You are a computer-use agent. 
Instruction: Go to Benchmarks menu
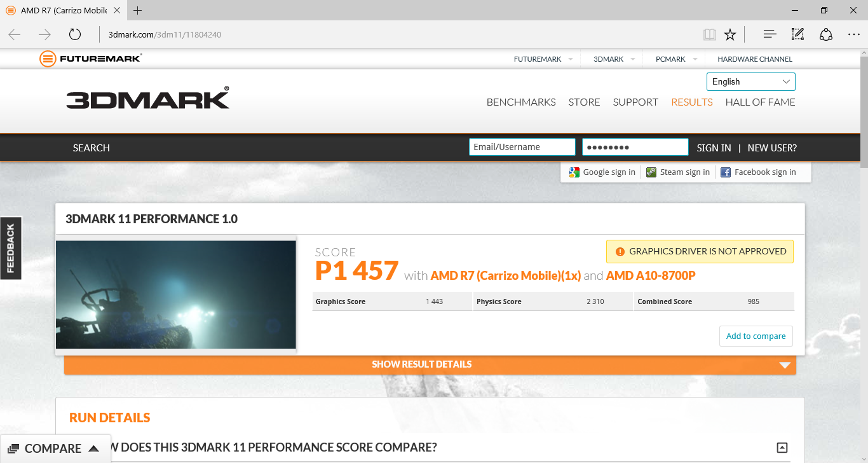click(521, 102)
